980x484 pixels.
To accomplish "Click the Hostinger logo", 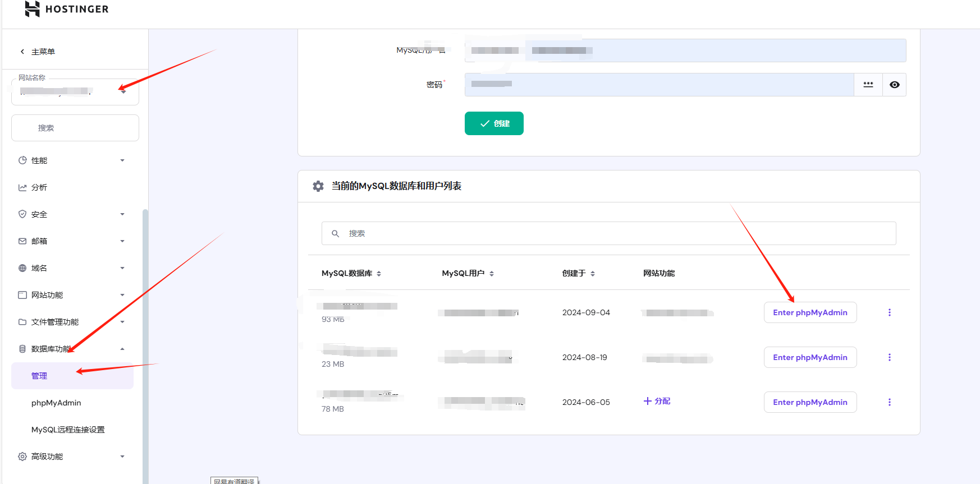I will [66, 9].
